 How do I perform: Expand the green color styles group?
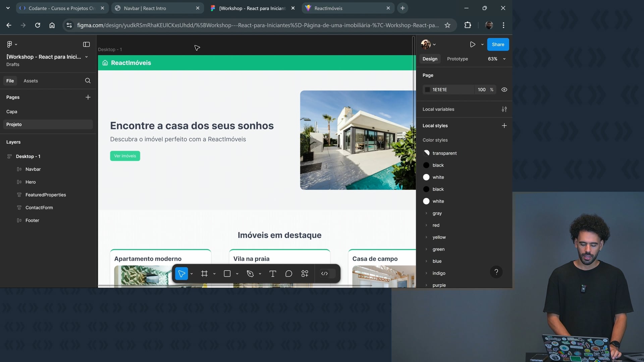point(426,249)
